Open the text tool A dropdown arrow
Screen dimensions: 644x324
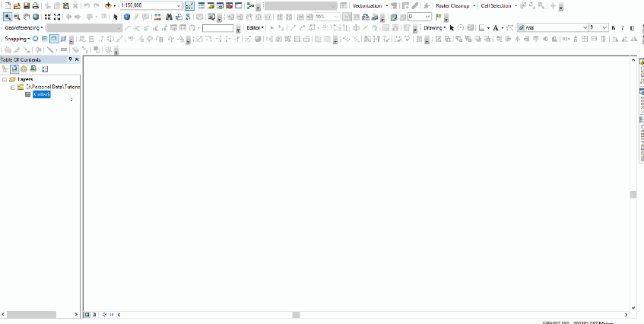(x=502, y=28)
